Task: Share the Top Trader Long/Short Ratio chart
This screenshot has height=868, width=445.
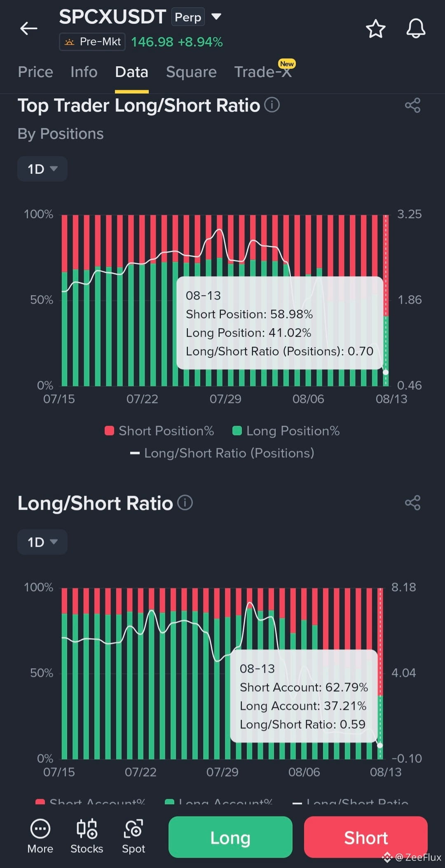Action: coord(412,105)
